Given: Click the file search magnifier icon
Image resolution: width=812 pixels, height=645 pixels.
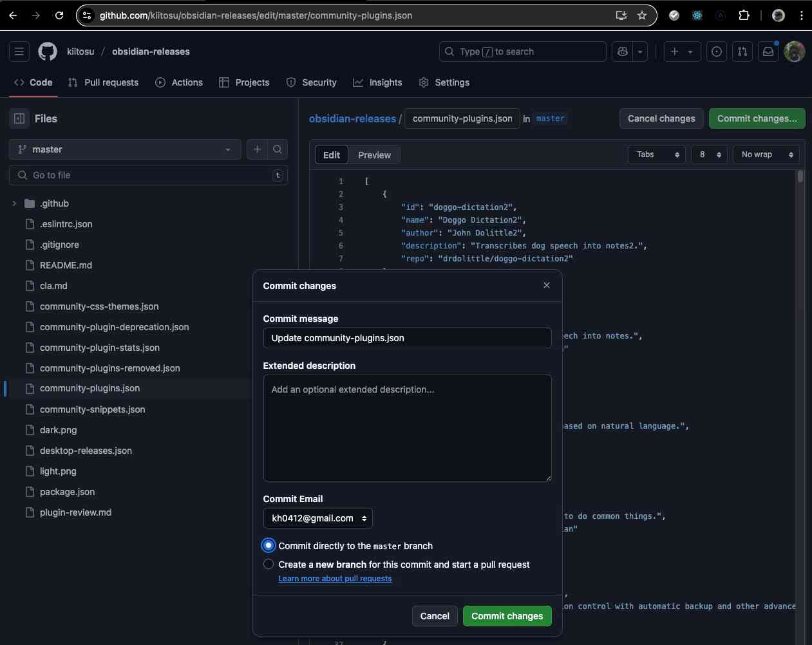Looking at the screenshot, I should click(x=278, y=149).
